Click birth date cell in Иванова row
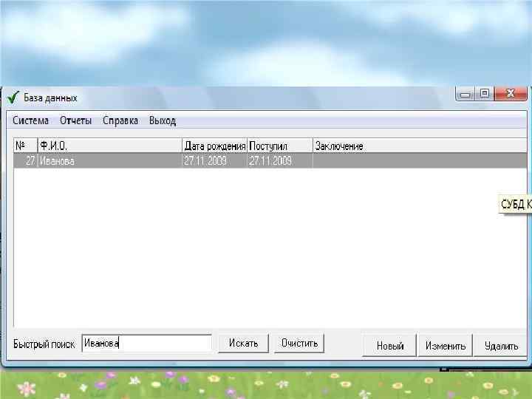This screenshot has width=532, height=399. [x=214, y=160]
